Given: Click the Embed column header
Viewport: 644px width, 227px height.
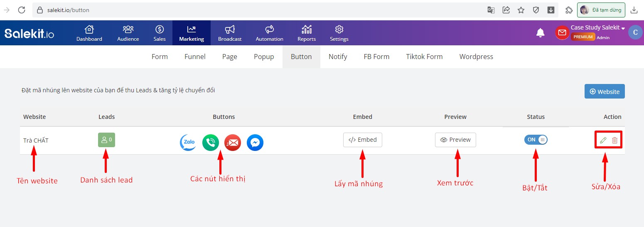Looking at the screenshot, I should [x=363, y=117].
